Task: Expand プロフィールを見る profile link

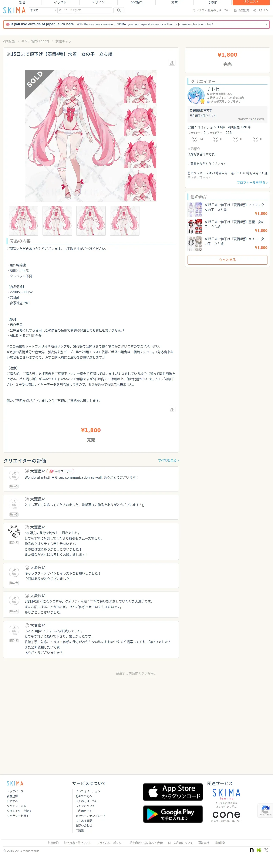Action: 252,182
